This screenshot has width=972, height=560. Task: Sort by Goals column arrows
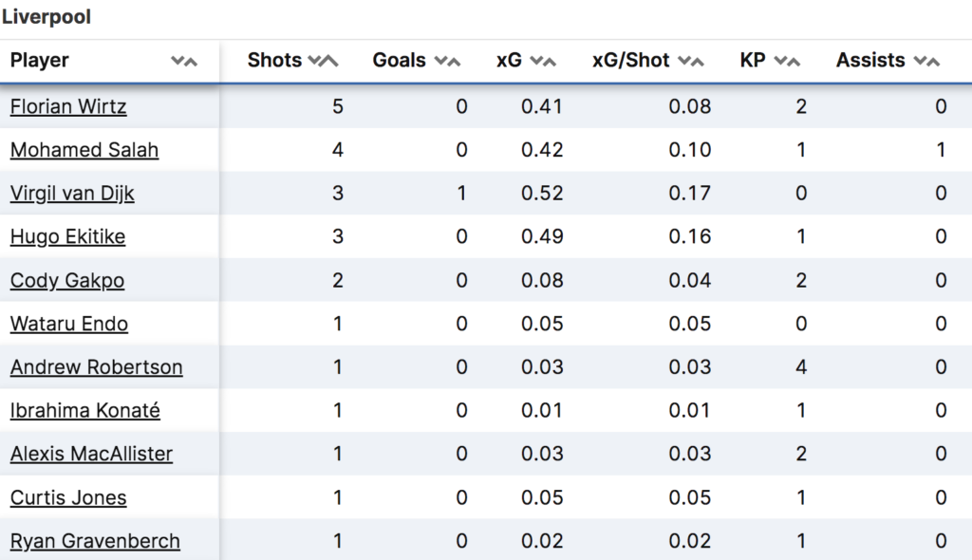point(448,61)
